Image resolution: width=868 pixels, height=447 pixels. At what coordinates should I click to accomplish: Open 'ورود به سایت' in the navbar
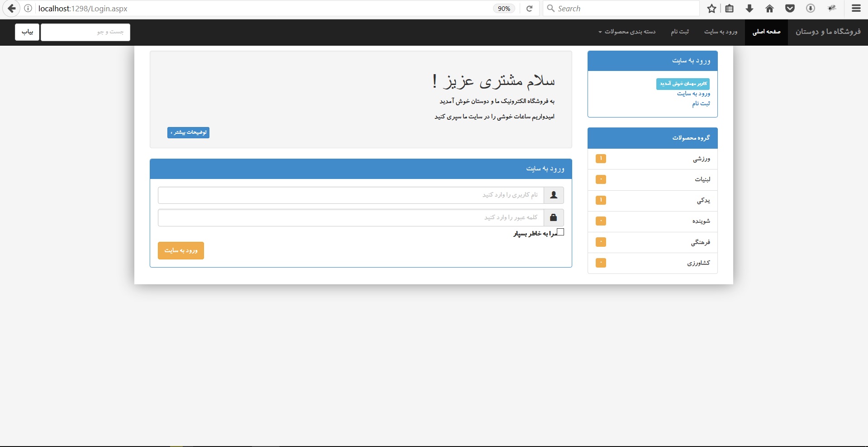tap(721, 32)
